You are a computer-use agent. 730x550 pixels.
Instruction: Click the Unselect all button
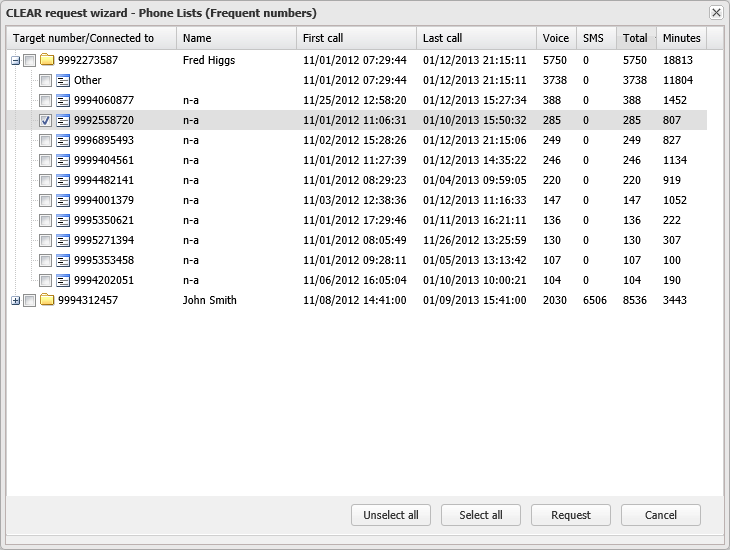[390, 515]
